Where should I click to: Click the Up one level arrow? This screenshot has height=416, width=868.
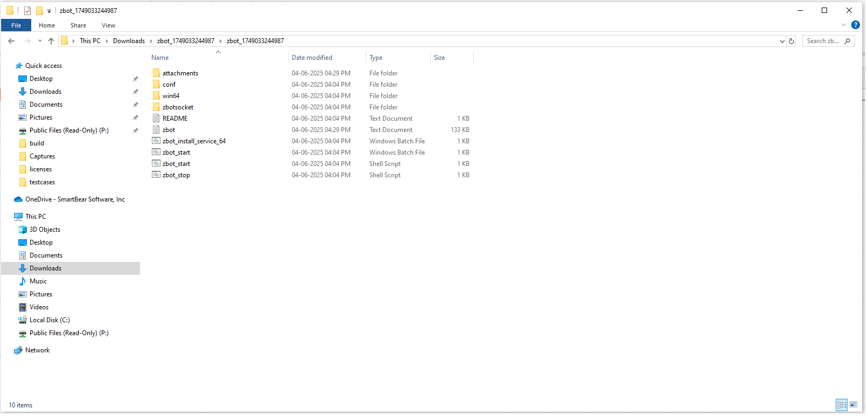point(51,41)
